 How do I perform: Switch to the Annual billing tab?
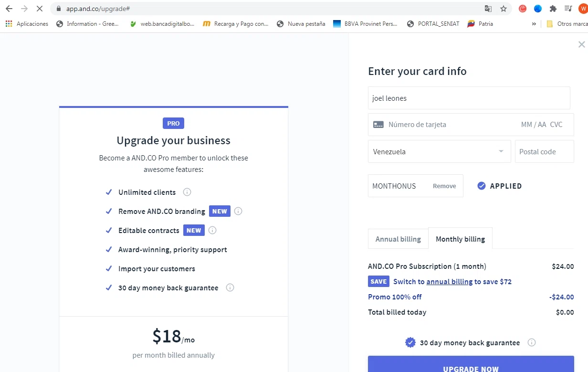[398, 239]
